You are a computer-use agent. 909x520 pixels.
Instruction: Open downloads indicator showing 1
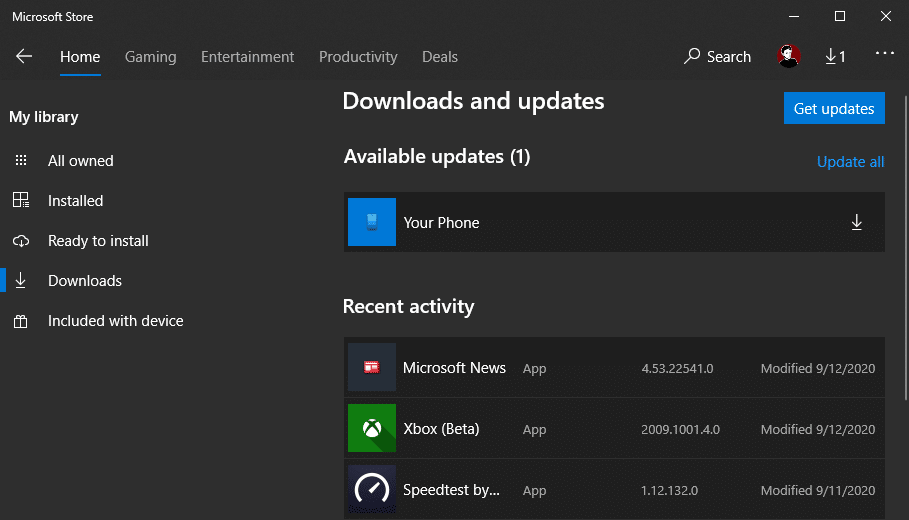tap(835, 56)
